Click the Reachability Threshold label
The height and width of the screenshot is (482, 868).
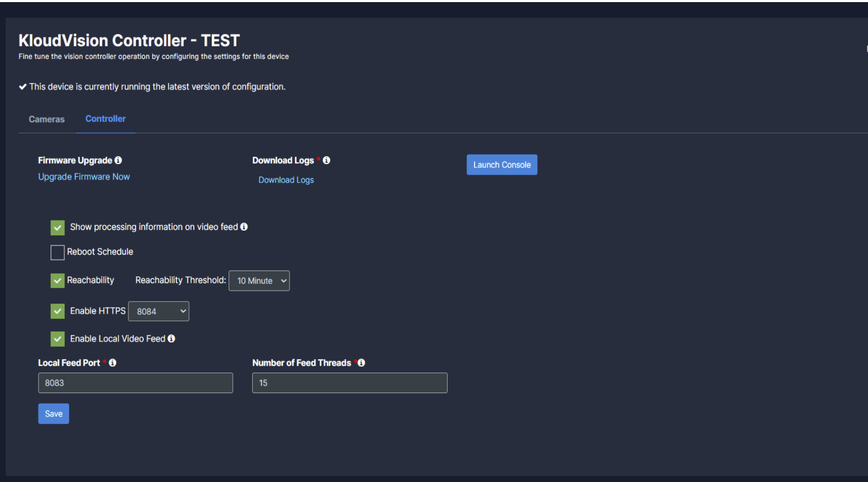[x=181, y=280]
